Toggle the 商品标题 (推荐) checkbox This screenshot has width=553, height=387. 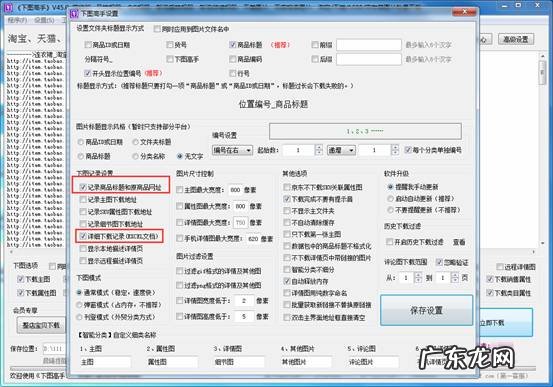point(232,45)
